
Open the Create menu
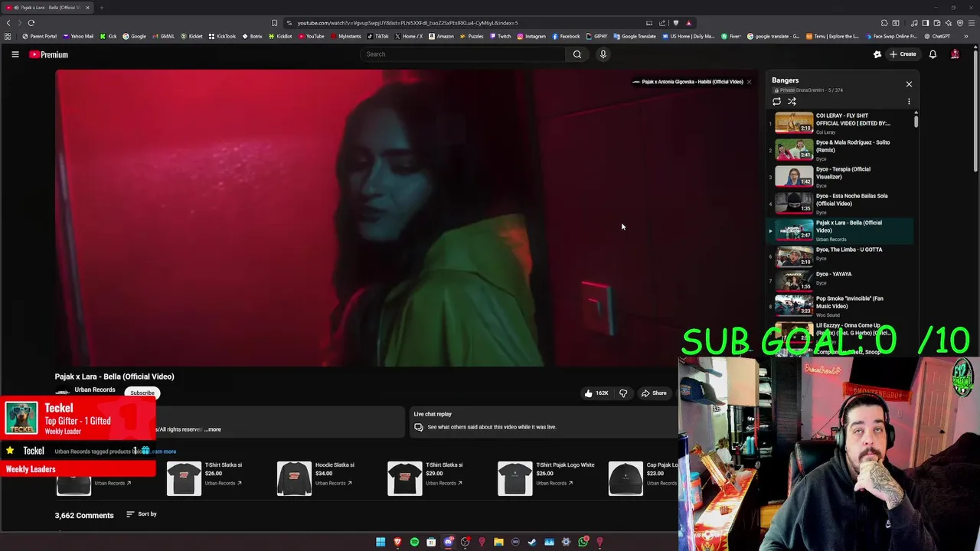[x=903, y=54]
